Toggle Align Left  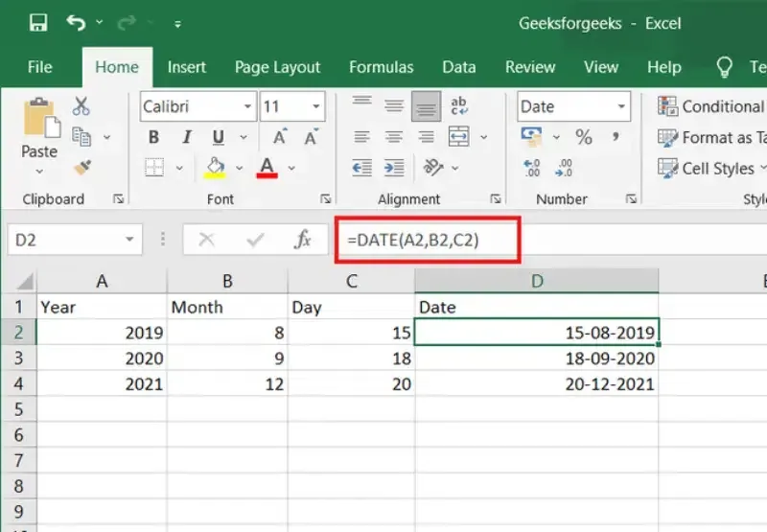click(x=362, y=137)
